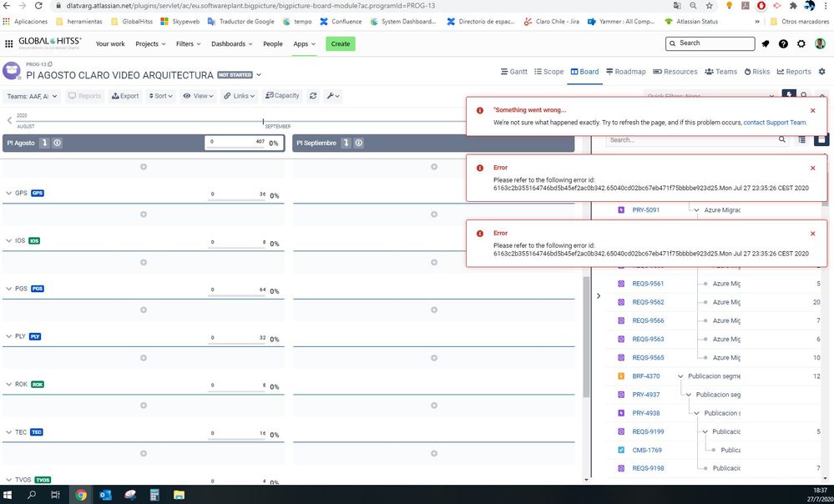
Task: Click the board refresh icon
Action: (313, 96)
